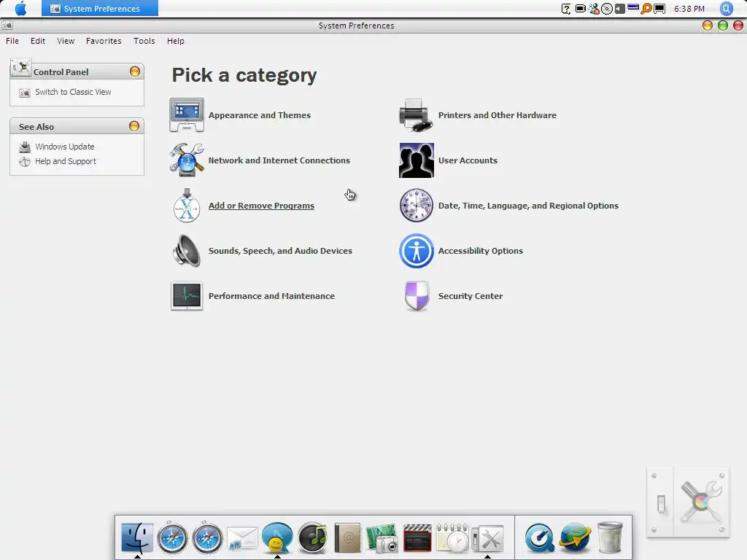Click the Sounds, Speech, and Audio Devices speaker icon
This screenshot has width=747, height=560.
[x=187, y=251]
